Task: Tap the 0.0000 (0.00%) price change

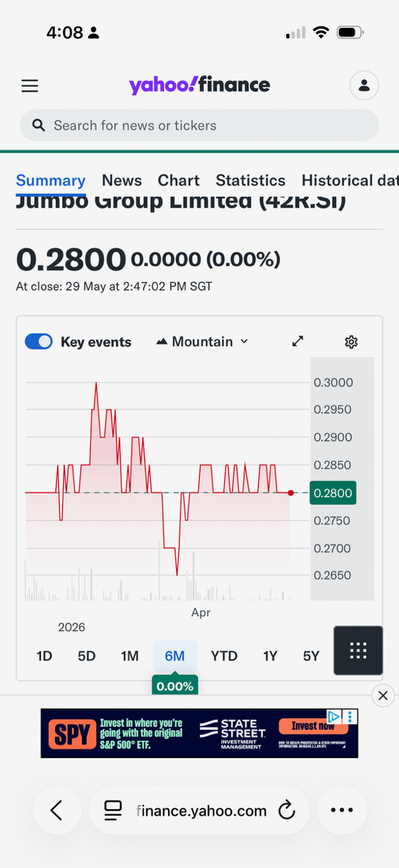Action: pos(205,259)
